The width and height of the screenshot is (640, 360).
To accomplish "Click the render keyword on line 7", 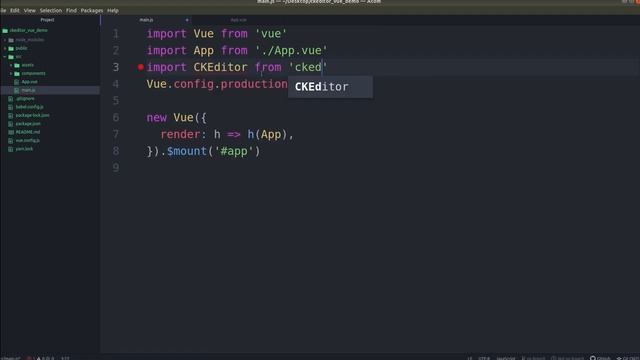I will 180,134.
